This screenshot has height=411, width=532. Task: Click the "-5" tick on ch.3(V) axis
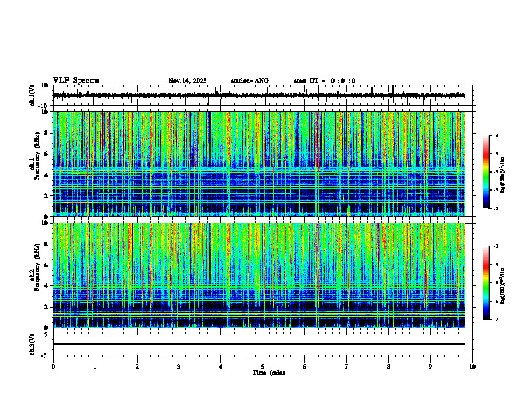45,355
